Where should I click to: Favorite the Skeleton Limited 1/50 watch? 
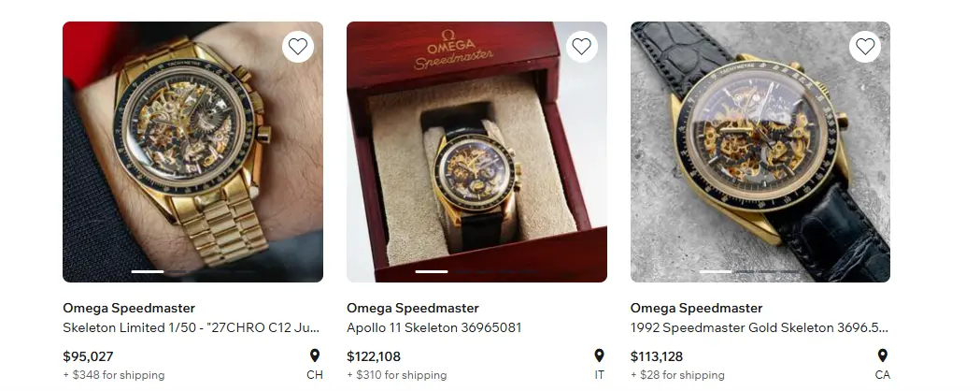point(297,47)
